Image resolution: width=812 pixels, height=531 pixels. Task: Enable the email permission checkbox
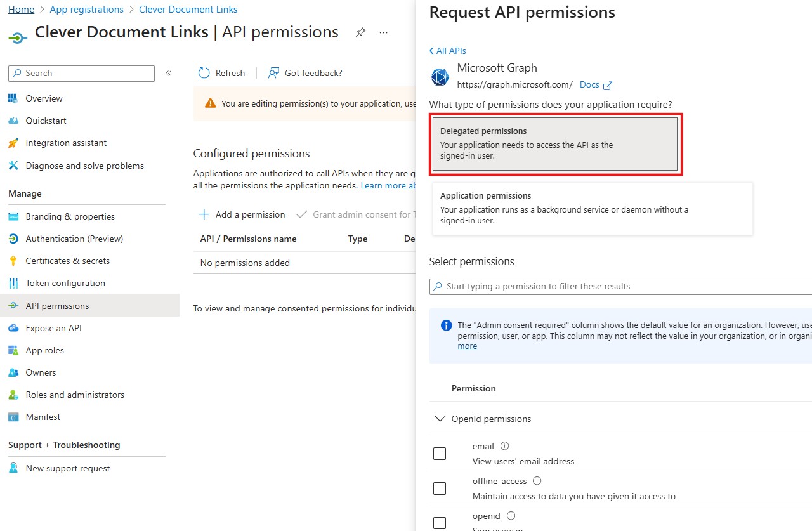(x=440, y=453)
